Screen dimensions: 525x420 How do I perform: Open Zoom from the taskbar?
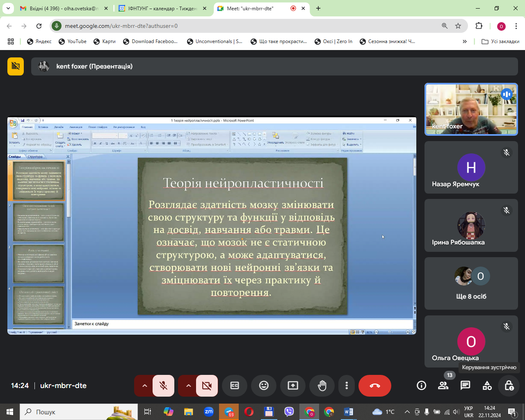[x=209, y=412]
